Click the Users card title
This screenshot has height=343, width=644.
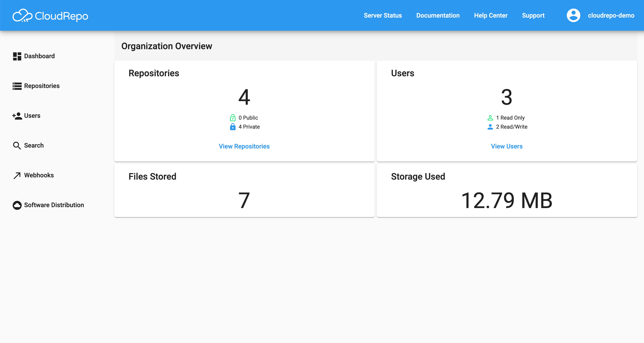(x=402, y=73)
